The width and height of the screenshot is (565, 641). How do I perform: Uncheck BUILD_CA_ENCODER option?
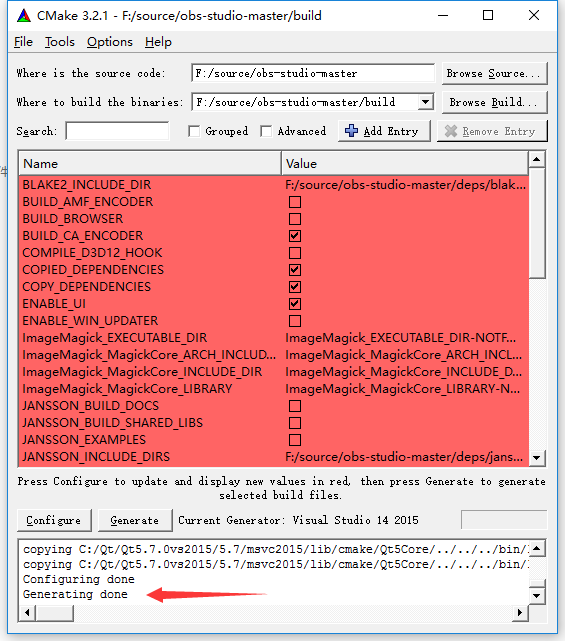click(295, 236)
